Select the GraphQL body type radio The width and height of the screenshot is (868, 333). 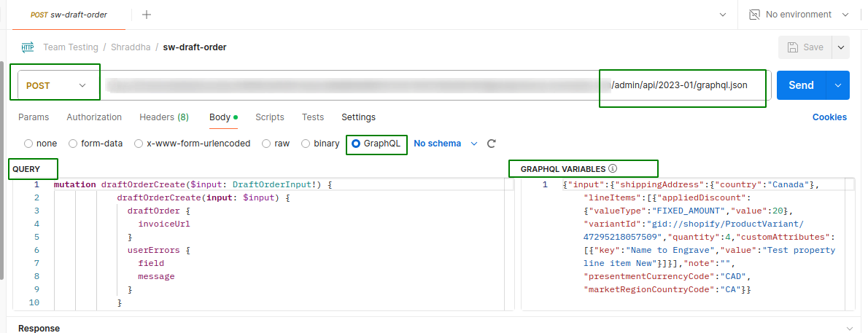click(356, 144)
